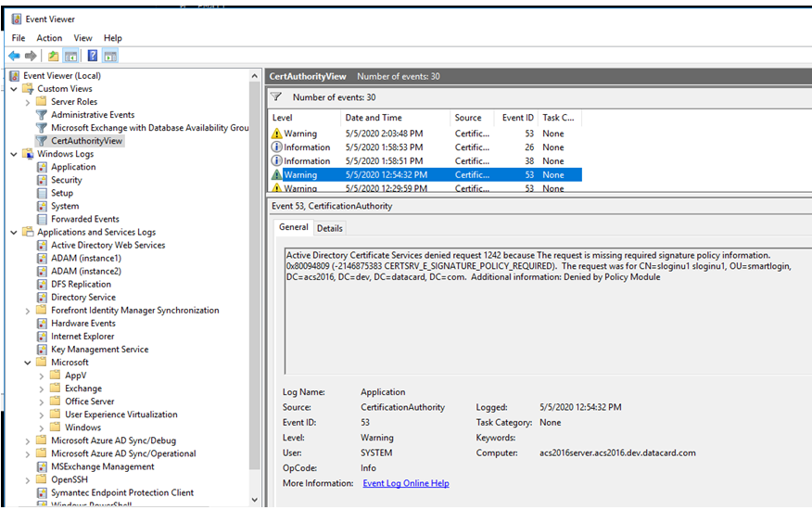Collapse the Custom Views tree node
Screen dimensions: 812x510
pos(15,89)
